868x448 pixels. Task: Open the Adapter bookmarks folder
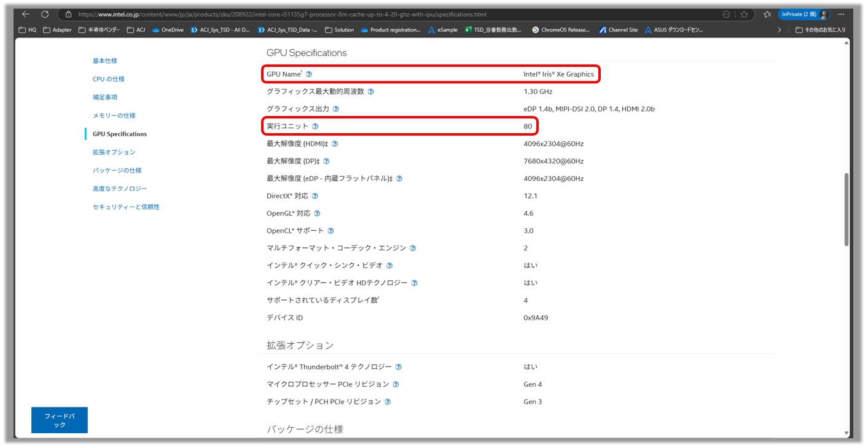click(57, 29)
